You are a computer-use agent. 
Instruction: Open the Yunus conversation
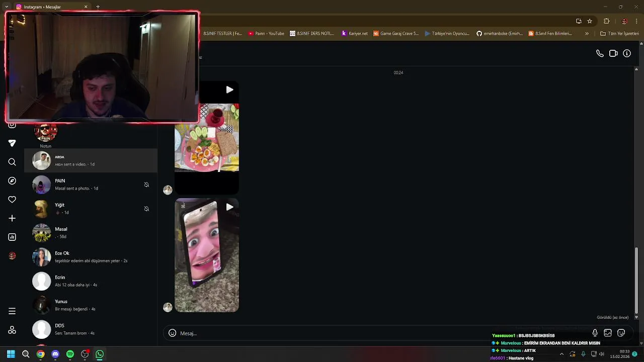[x=91, y=305]
